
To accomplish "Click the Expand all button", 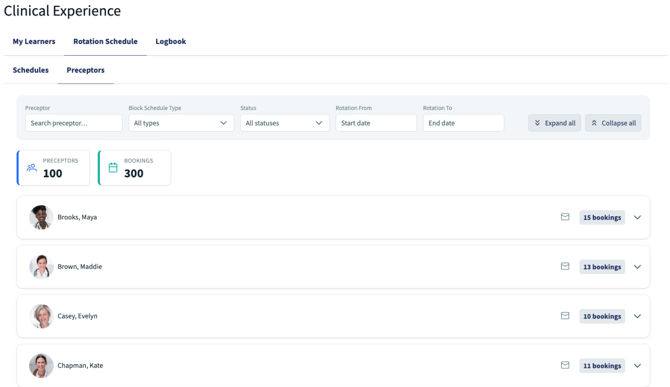I will pyautogui.click(x=554, y=123).
